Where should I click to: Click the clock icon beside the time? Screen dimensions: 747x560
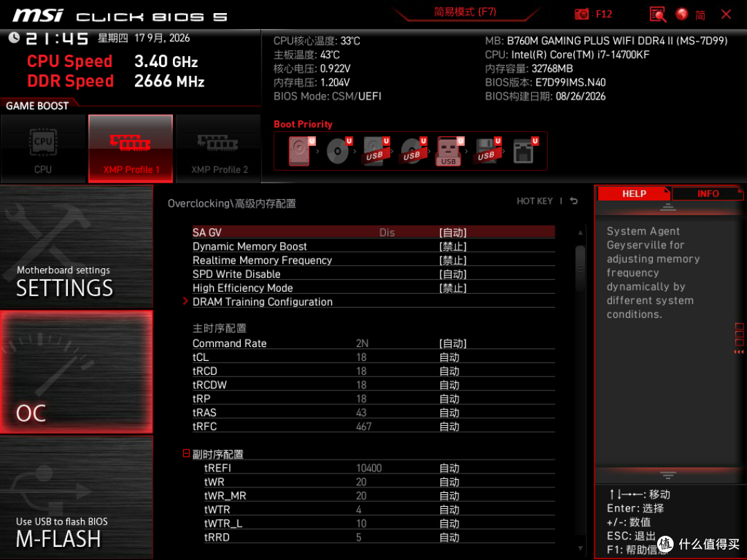click(15, 37)
